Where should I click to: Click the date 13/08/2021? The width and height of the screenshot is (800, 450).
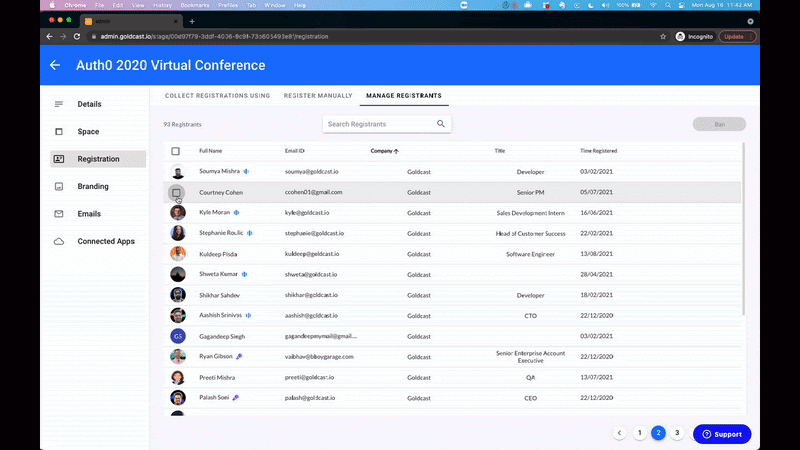pos(596,254)
